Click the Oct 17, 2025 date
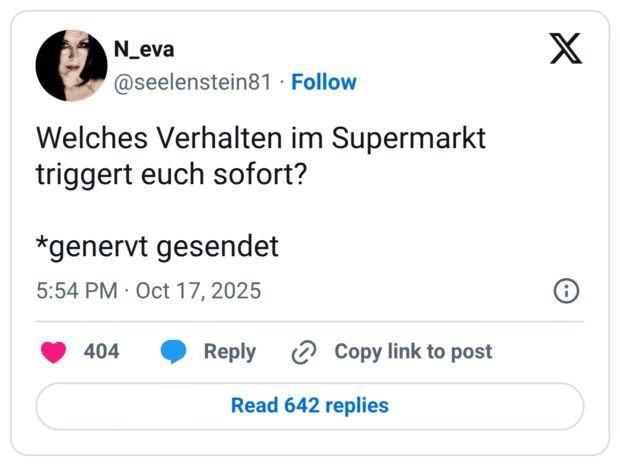 click(198, 291)
